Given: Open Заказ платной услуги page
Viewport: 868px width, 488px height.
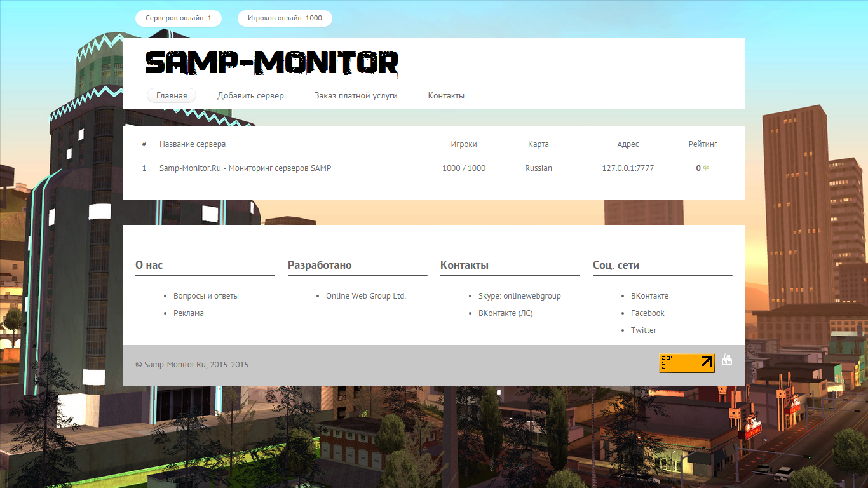Looking at the screenshot, I should tap(355, 95).
